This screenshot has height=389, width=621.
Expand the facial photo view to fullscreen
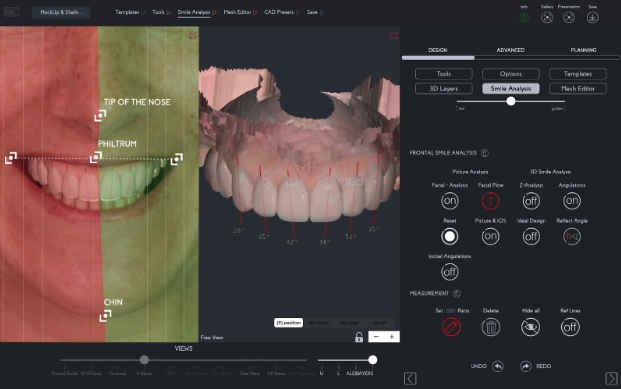[193, 36]
